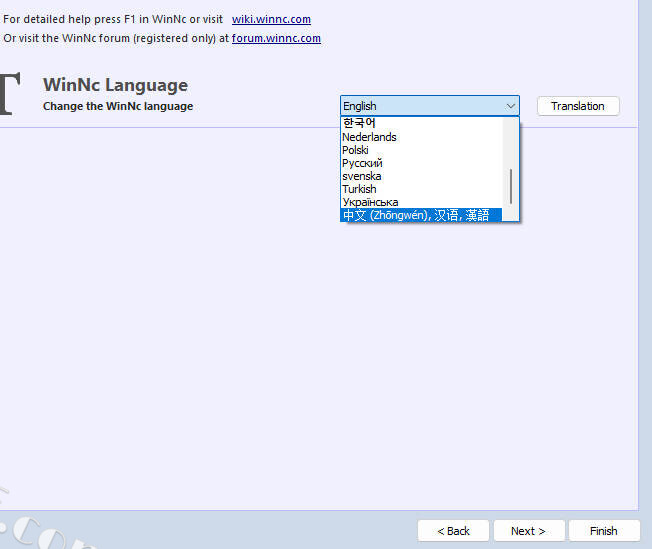Click the English text in language combo box
The image size is (652, 549).
click(360, 106)
